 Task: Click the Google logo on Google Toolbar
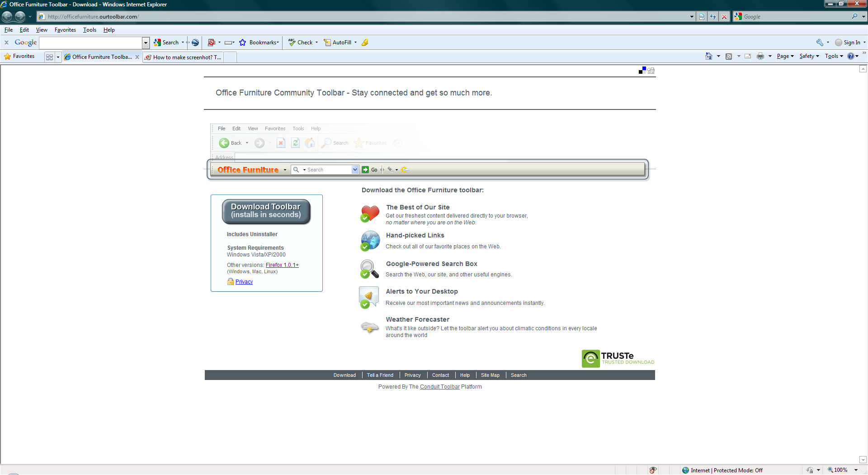click(x=26, y=43)
